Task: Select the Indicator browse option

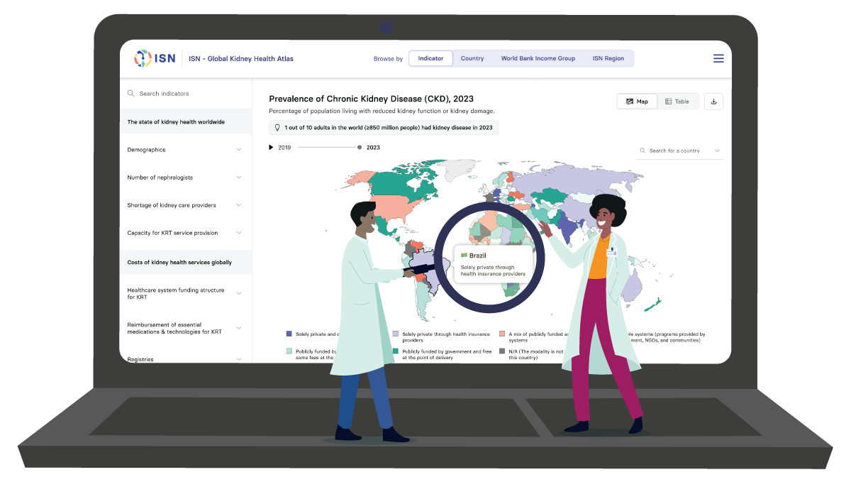Action: (x=430, y=59)
